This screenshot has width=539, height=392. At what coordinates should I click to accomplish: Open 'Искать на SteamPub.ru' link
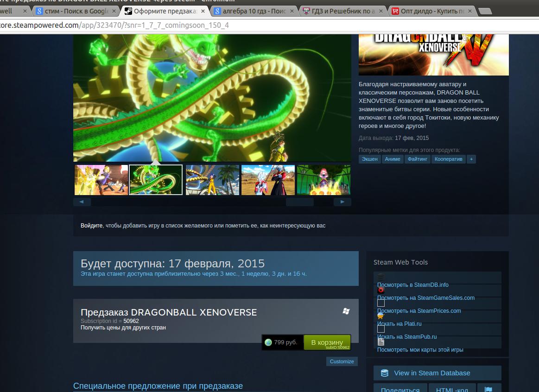[407, 337]
